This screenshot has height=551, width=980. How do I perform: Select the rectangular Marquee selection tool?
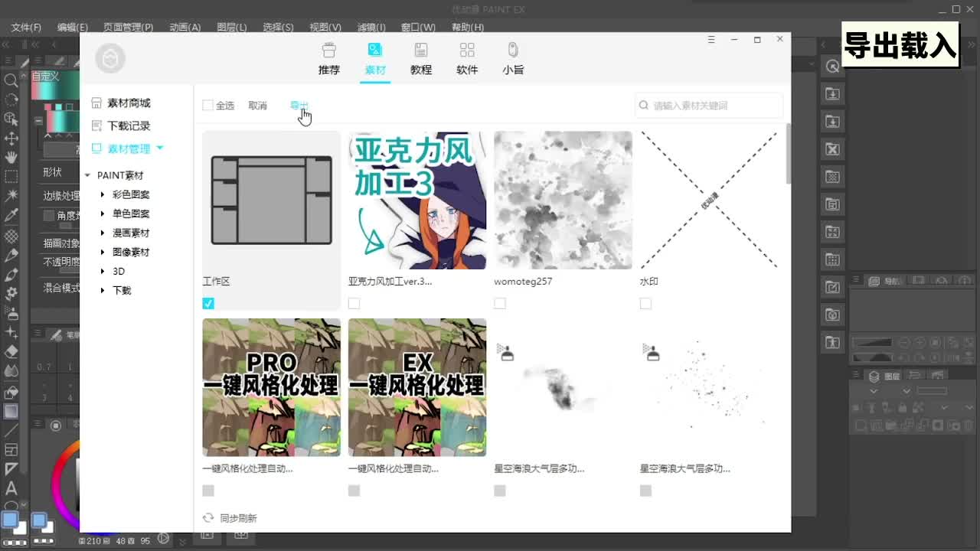click(x=11, y=177)
